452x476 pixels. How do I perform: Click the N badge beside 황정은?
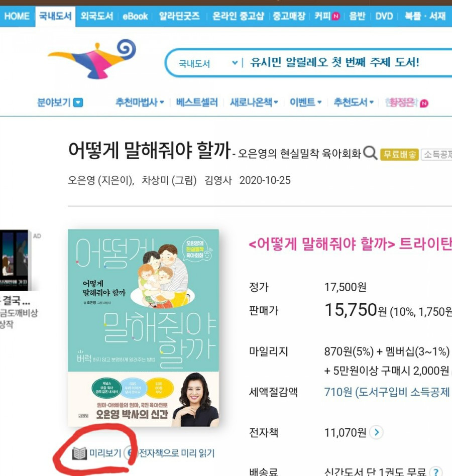(x=424, y=103)
